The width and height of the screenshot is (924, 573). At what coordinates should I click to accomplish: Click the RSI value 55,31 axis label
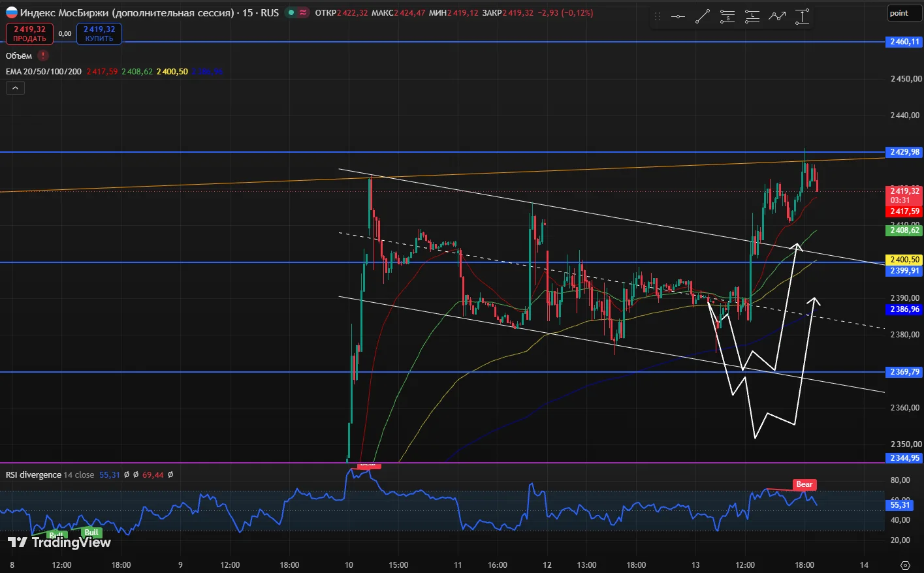(900, 504)
